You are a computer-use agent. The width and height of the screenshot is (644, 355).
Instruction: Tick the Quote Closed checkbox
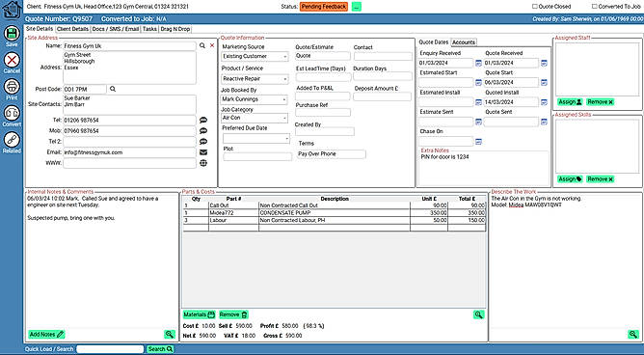[535, 7]
